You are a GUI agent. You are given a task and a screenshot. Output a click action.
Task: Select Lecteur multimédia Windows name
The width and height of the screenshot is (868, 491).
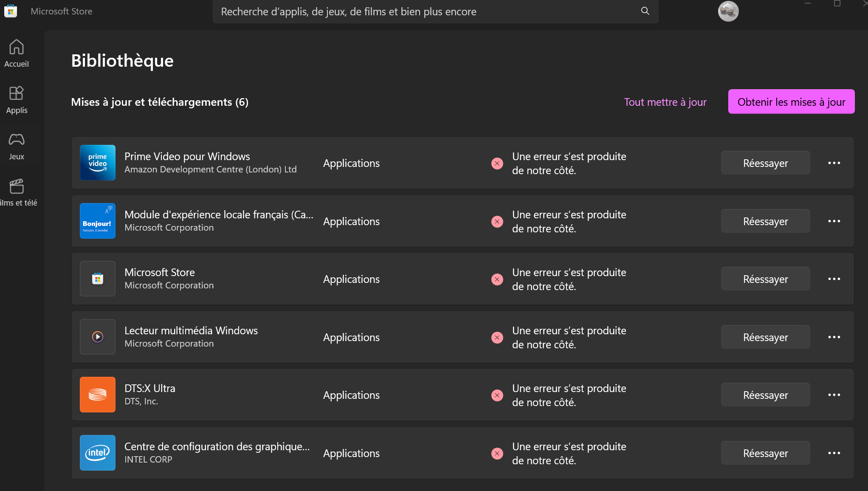pos(191,330)
